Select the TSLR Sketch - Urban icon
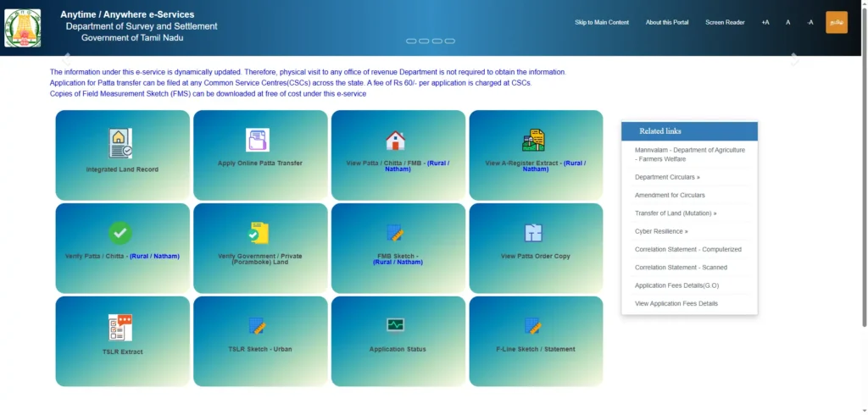 [x=258, y=326]
